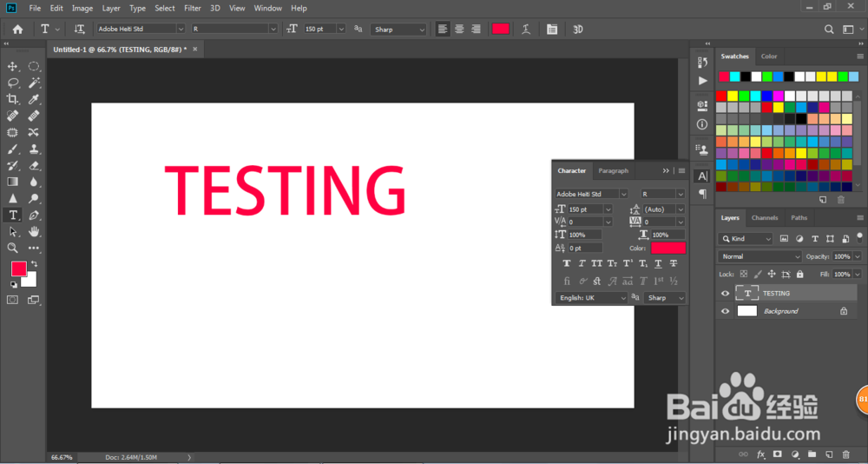Viewport: 868px width, 464px height.
Task: Click the Color swatch in Character panel
Action: [x=668, y=248]
